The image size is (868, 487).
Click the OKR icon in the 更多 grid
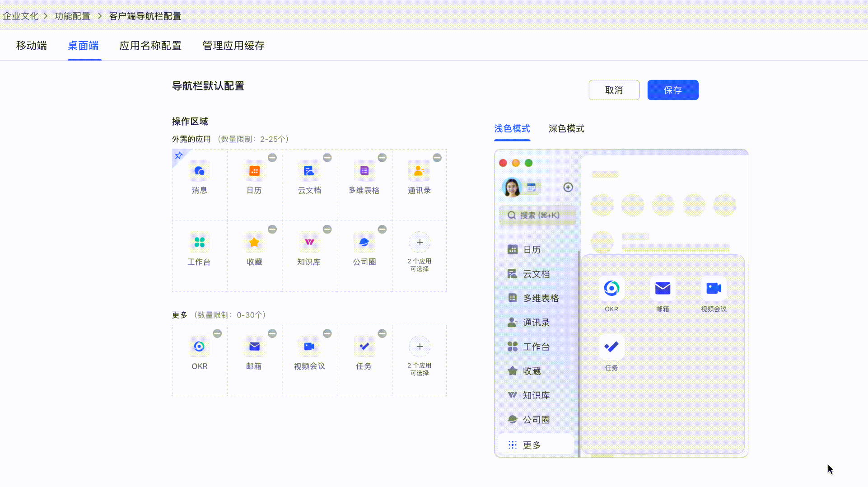pyautogui.click(x=199, y=347)
